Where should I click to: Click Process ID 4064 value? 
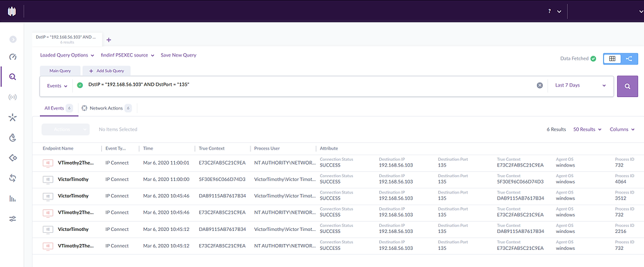point(620,182)
